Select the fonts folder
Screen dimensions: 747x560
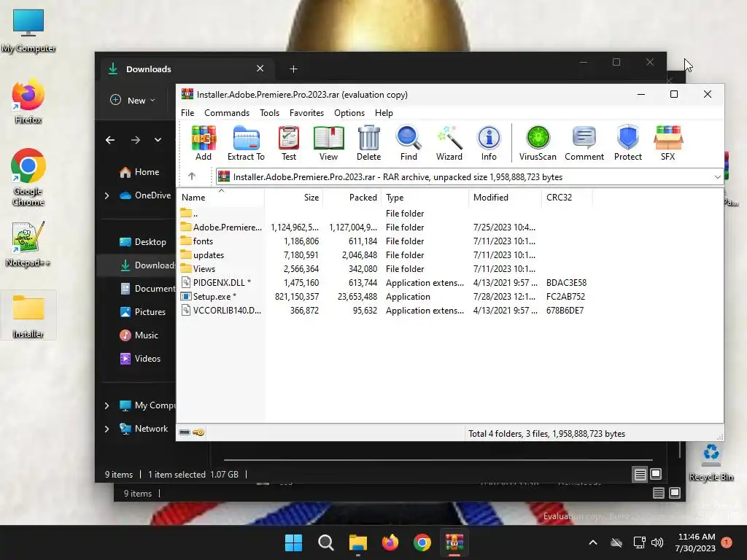(384, 241)
